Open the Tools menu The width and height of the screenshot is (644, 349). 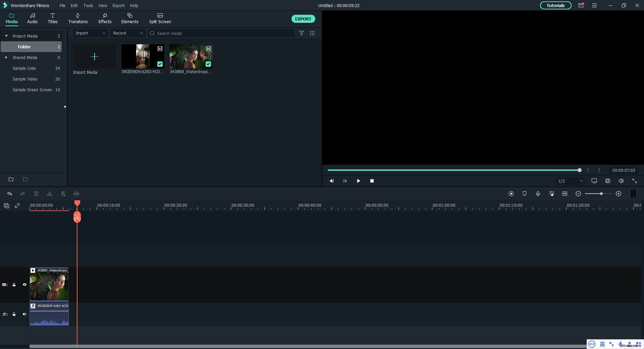pyautogui.click(x=88, y=5)
